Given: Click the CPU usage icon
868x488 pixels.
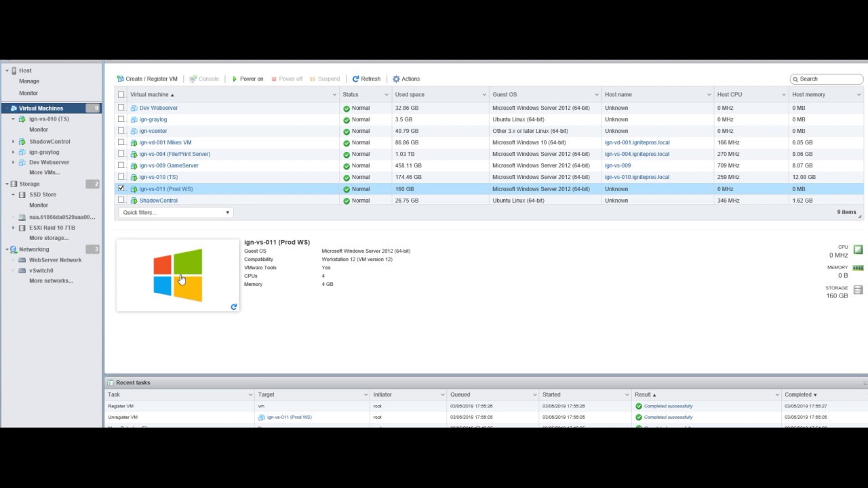Looking at the screenshot, I should [x=858, y=249].
